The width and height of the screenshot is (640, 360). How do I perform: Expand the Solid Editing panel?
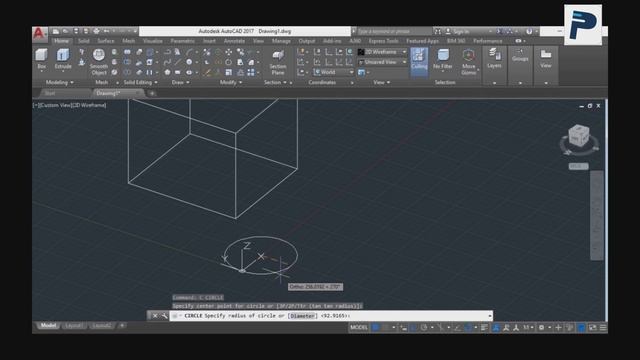click(140, 82)
